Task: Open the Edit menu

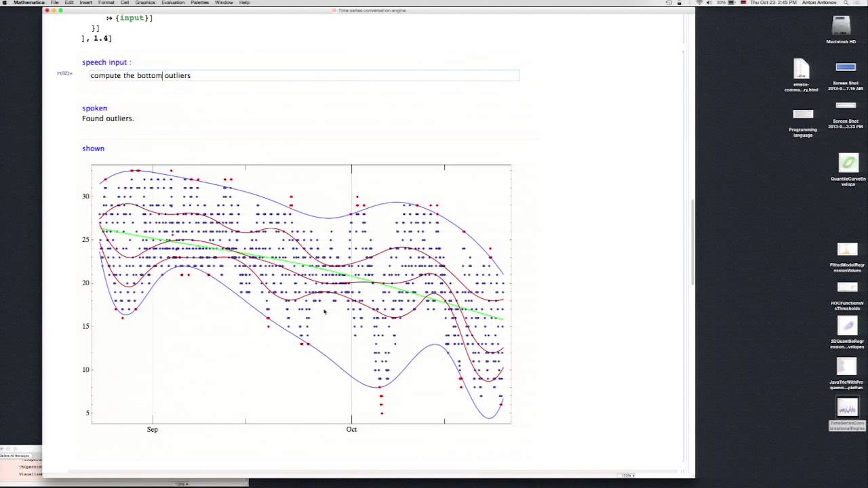Action: [x=69, y=3]
